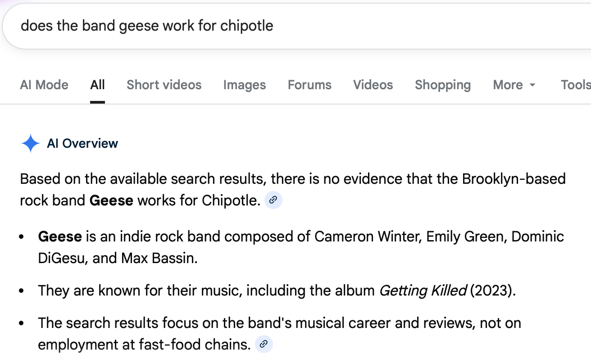Image resolution: width=591 pixels, height=364 pixels.
Task: Click the italic "Getting Killed" album title
Action: [x=423, y=291]
